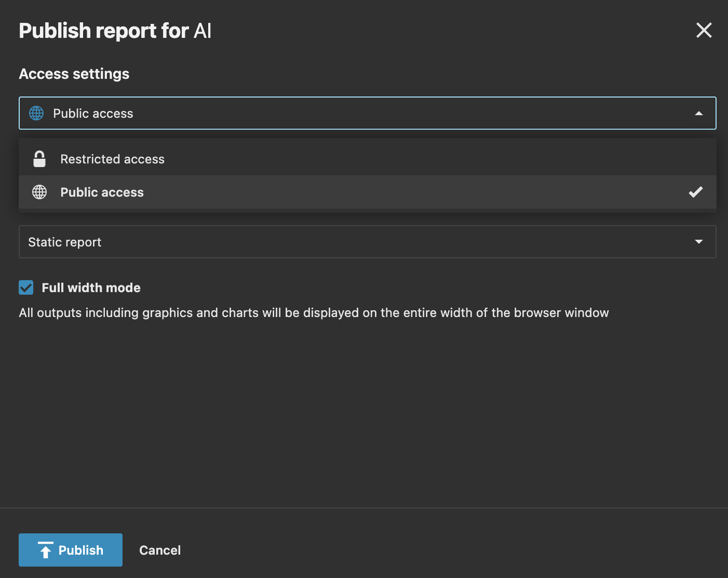Click the downward arrow on the Static report field
The image size is (728, 578).
pyautogui.click(x=699, y=241)
